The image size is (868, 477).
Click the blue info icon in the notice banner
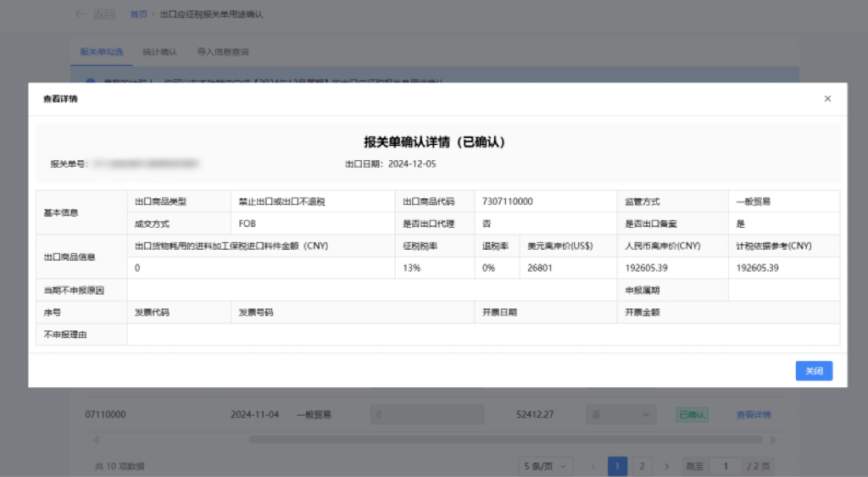[x=91, y=81]
